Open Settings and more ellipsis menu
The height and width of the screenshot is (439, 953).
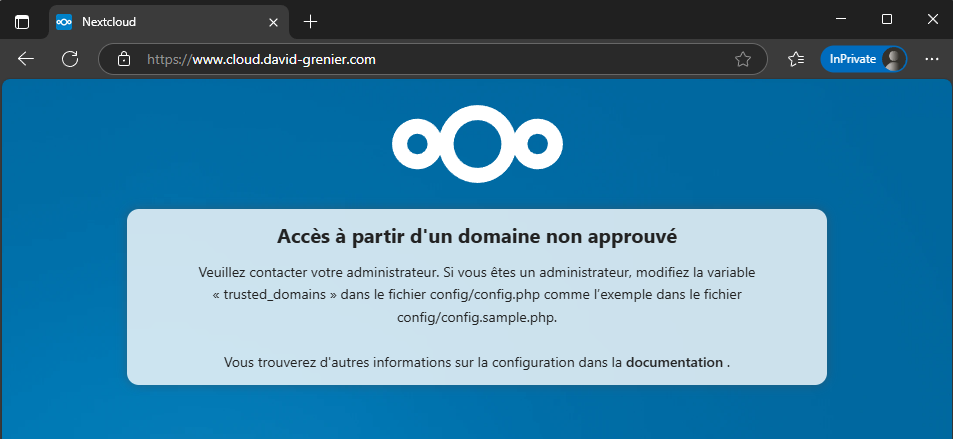click(x=931, y=59)
